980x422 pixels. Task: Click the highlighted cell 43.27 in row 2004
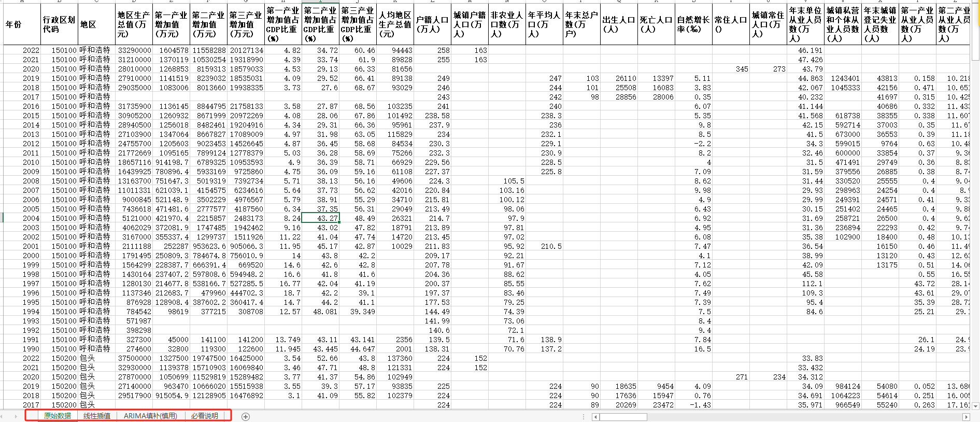click(x=320, y=218)
